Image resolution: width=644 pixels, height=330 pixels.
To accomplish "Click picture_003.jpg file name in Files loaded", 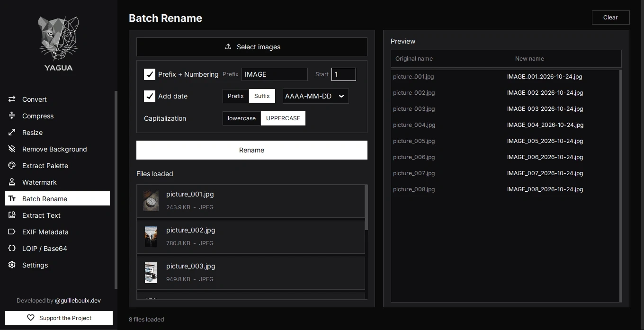I will (191, 266).
